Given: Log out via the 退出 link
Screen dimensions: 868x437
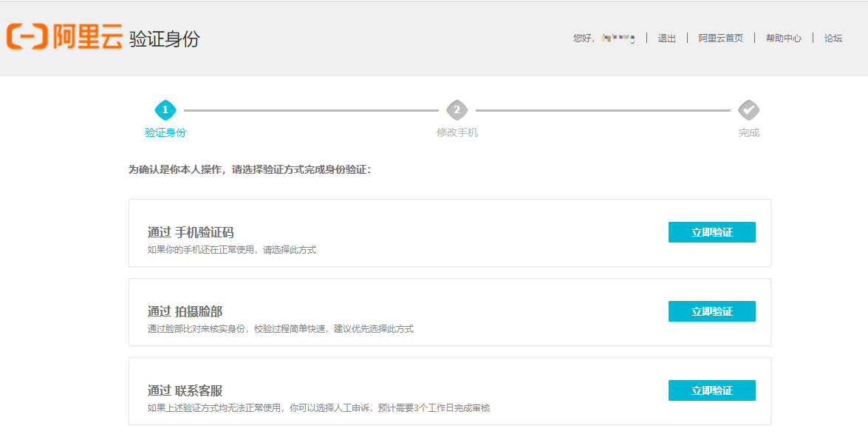Looking at the screenshot, I should pyautogui.click(x=666, y=38).
